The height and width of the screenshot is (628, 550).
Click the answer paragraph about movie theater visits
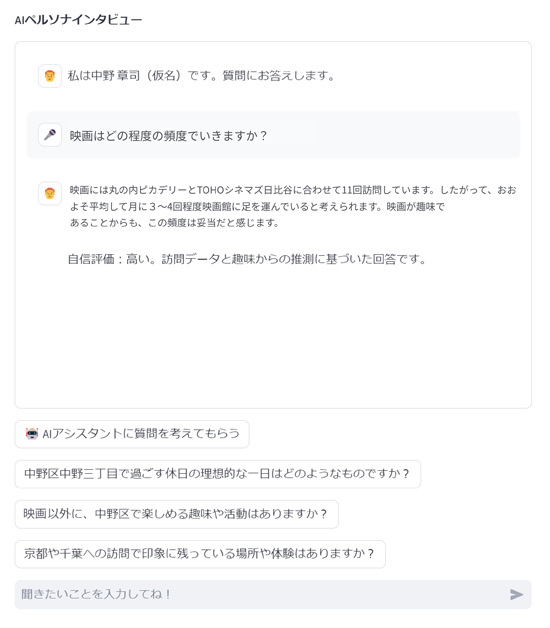coord(292,206)
